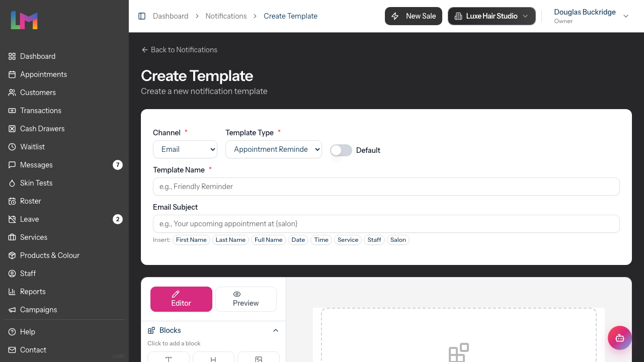Click the Services briefcase icon
The height and width of the screenshot is (362, 644).
[x=12, y=237]
